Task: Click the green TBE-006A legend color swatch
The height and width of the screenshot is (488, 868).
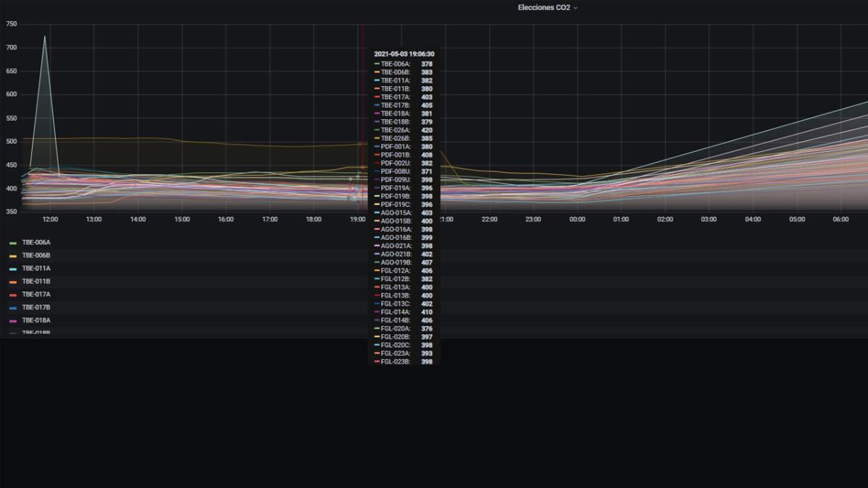Action: coord(13,243)
